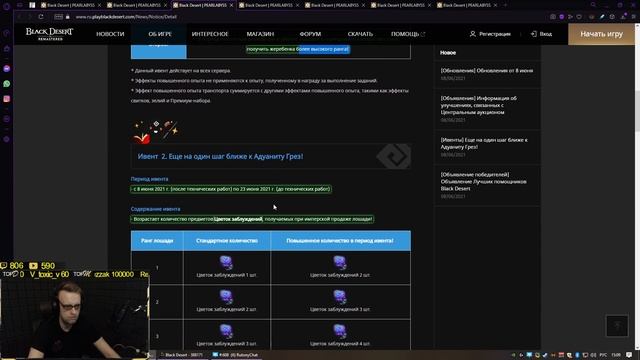Click the snapshot camera icon in address bar
The width and height of the screenshot is (640, 360).
tap(553, 17)
